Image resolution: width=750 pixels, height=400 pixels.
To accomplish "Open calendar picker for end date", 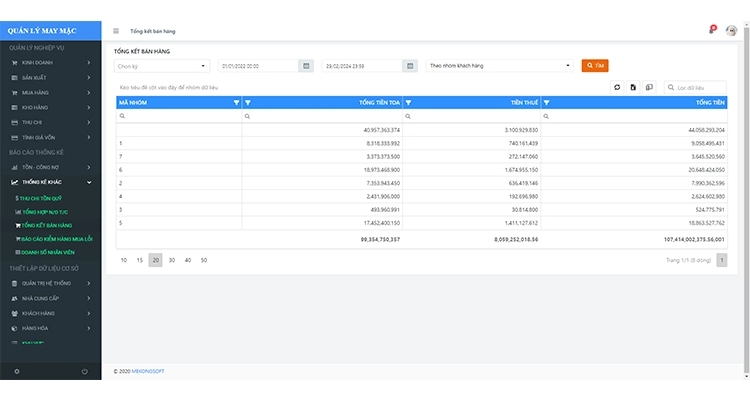I will 410,66.
